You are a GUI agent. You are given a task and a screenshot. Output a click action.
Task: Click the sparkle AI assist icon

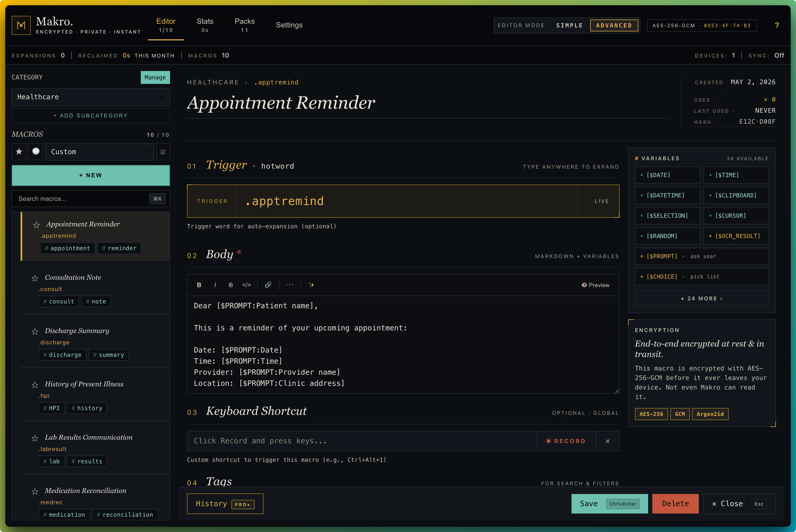click(311, 285)
